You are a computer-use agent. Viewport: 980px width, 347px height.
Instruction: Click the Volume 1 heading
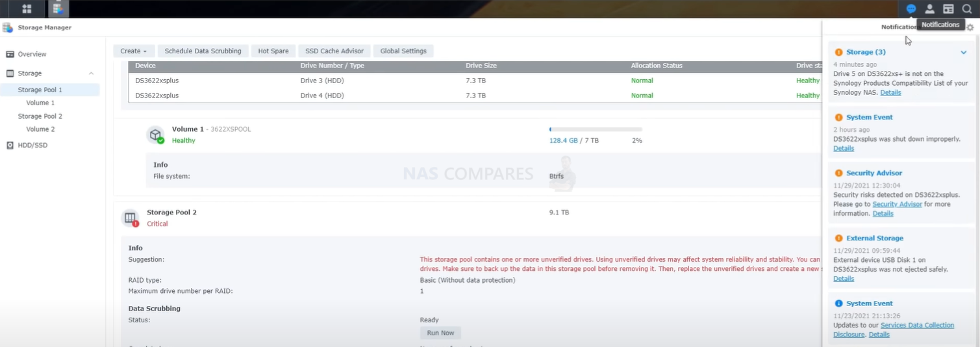pos(187,129)
